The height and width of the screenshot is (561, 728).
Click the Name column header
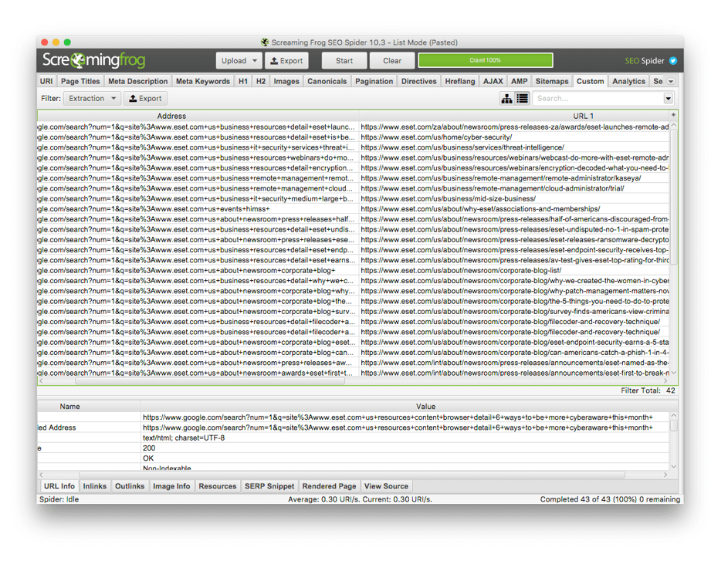tap(89, 407)
